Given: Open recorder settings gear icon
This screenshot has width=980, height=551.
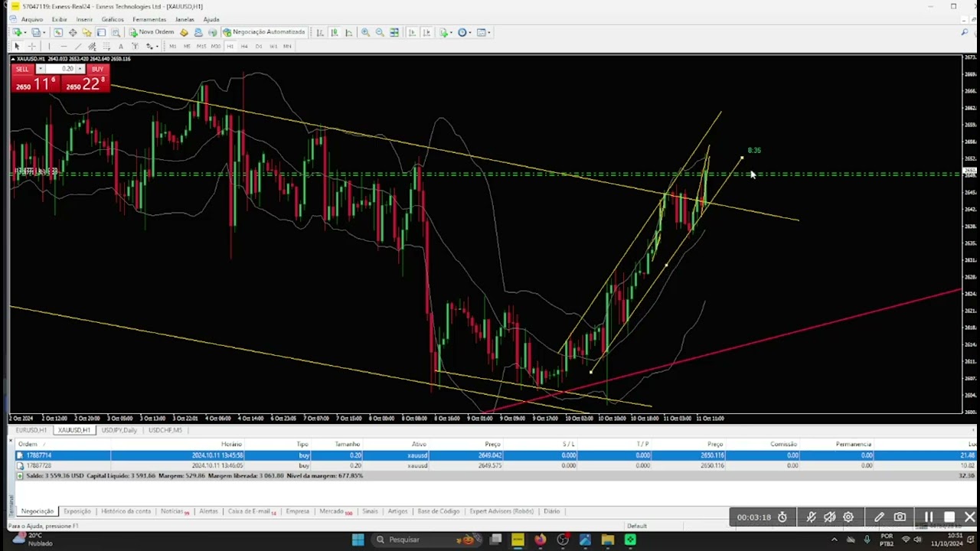Looking at the screenshot, I should pos(848,517).
